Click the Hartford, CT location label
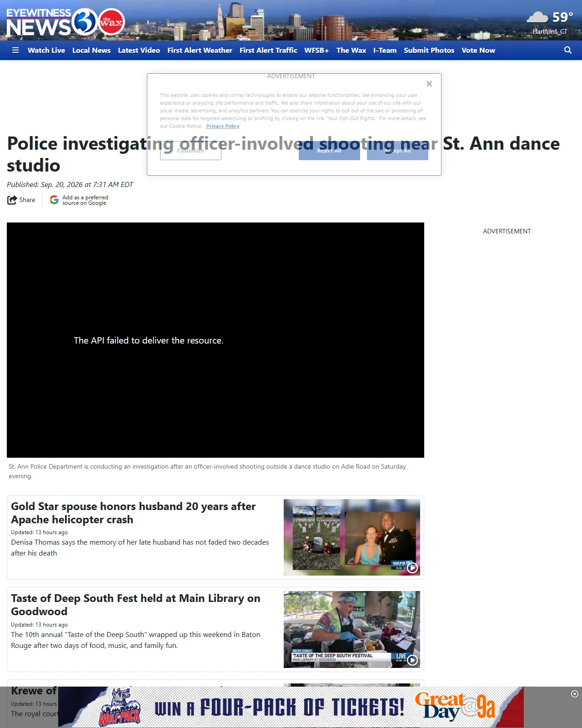Viewport: 582px width, 728px height. [x=550, y=31]
